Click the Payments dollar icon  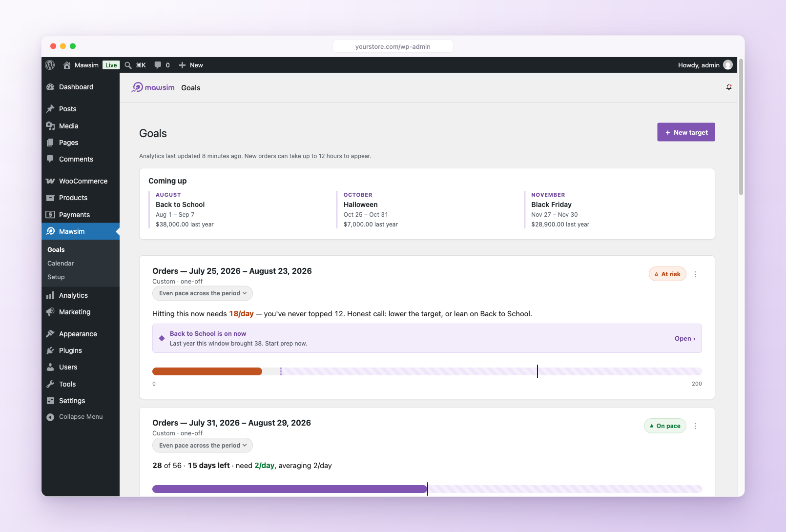[50, 215]
